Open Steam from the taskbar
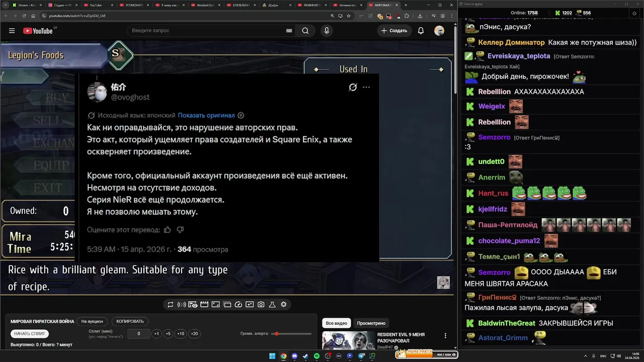The height and width of the screenshot is (362, 644). 305,356
